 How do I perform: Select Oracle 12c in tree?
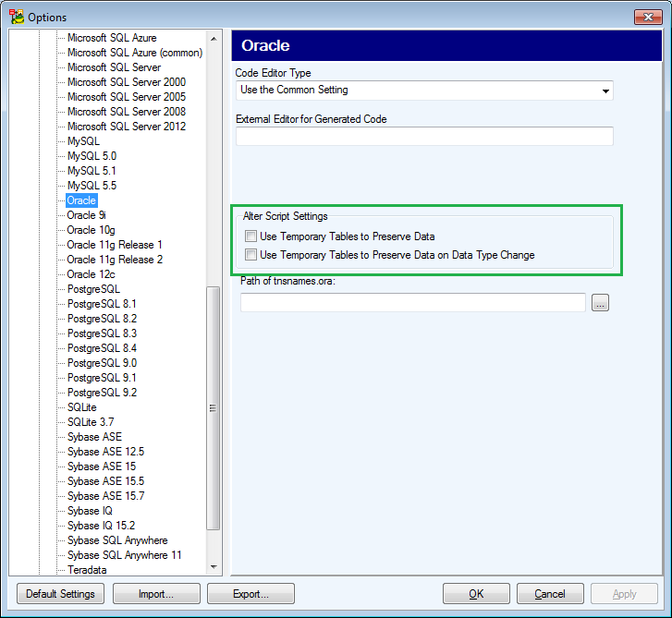(91, 274)
